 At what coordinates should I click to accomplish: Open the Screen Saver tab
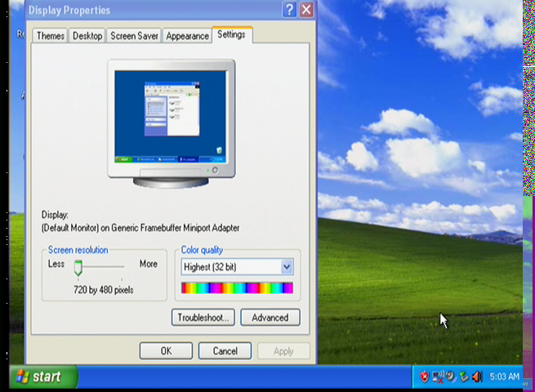point(134,36)
